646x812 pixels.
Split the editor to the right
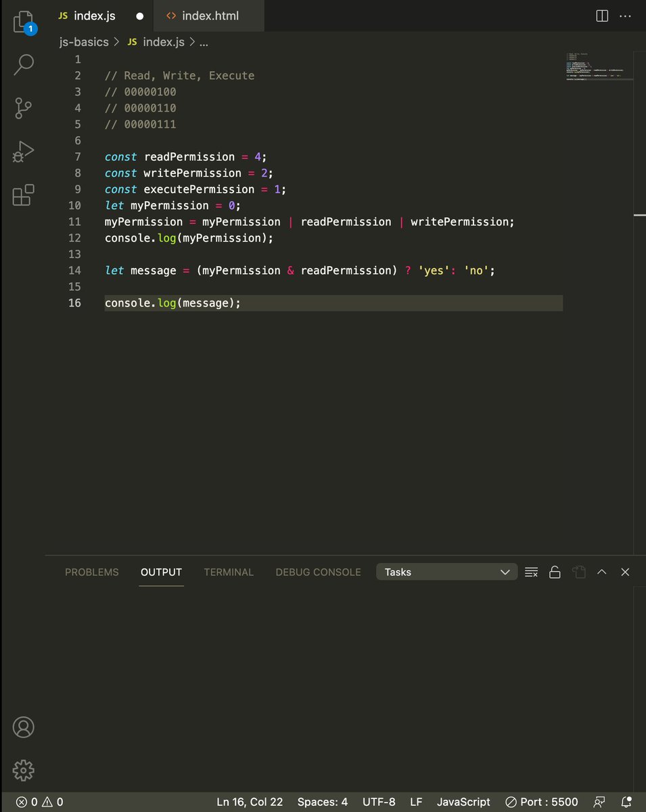601,16
